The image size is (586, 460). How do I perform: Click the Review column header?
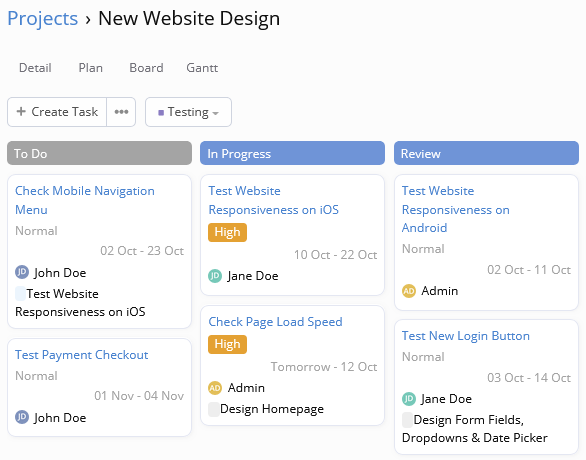pyautogui.click(x=486, y=153)
